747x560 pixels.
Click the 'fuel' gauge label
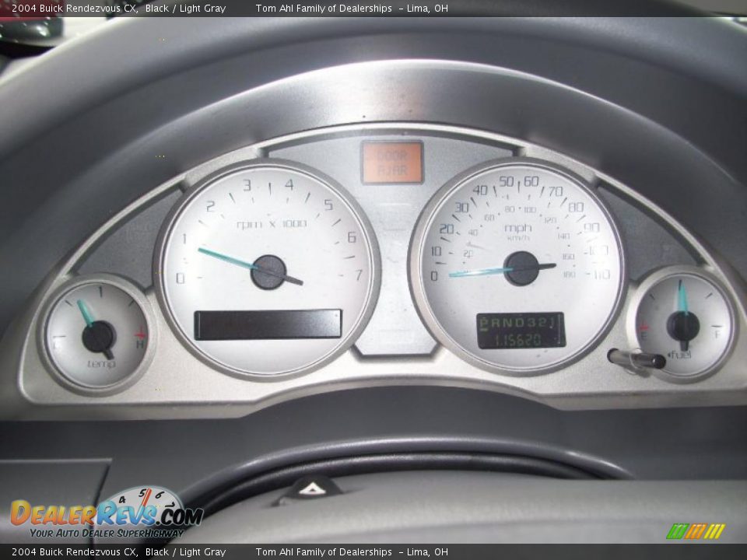pyautogui.click(x=680, y=355)
